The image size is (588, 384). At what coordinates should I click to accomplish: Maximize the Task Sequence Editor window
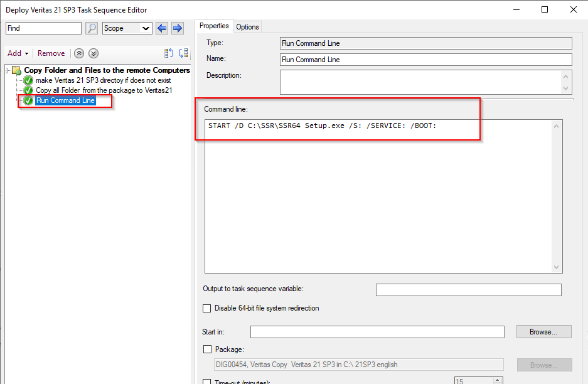(545, 10)
